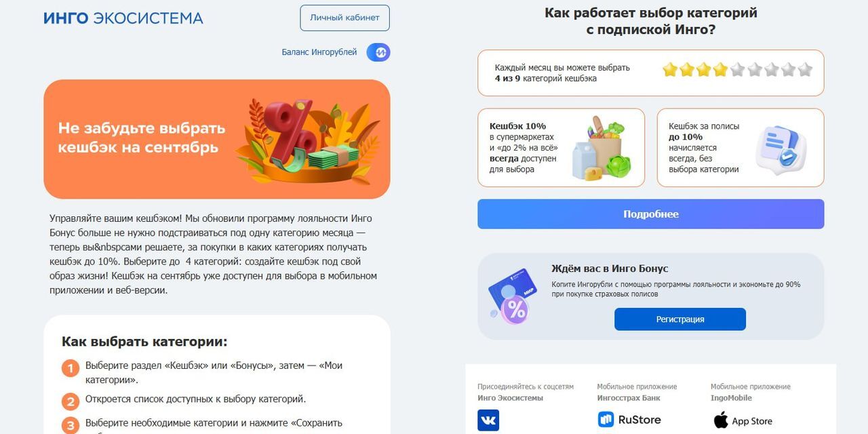Image resolution: width=868 pixels, height=434 pixels.
Task: Open the Личный кабинет button
Action: [x=344, y=18]
